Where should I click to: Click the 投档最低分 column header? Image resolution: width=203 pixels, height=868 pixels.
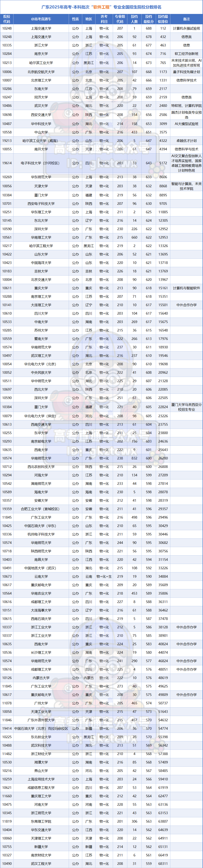tap(148, 19)
